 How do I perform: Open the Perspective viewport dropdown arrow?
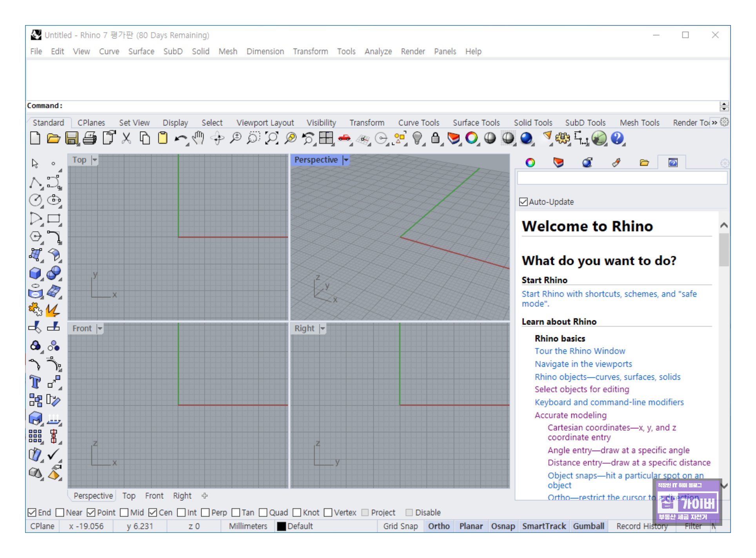click(x=346, y=160)
